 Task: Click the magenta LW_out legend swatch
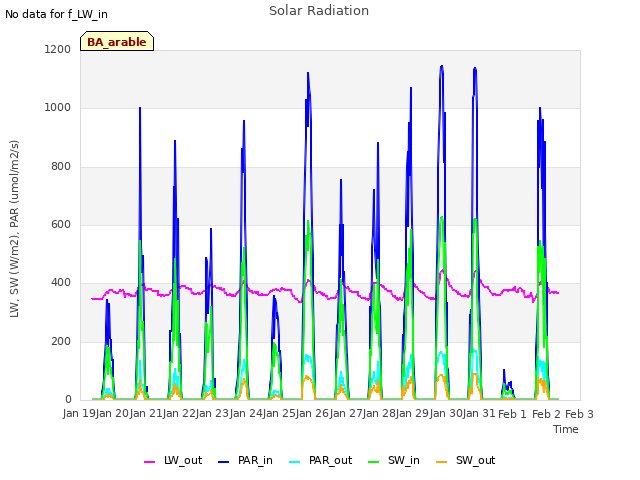(x=149, y=462)
